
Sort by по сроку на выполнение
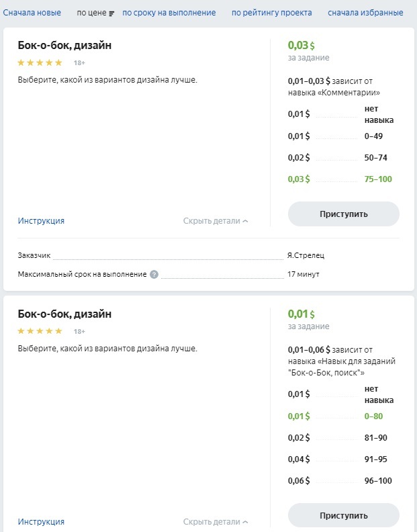[x=169, y=13]
